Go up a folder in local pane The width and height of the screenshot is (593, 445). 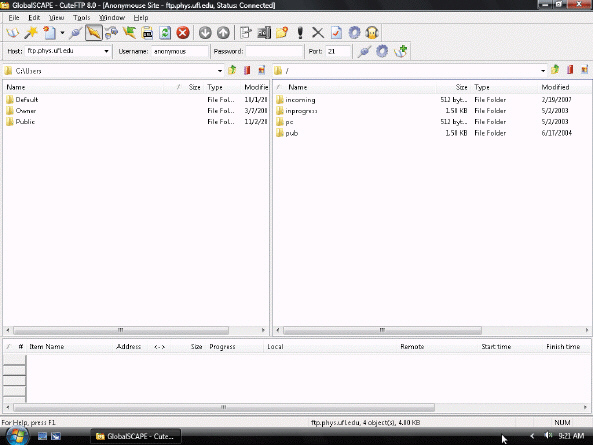pos(232,70)
